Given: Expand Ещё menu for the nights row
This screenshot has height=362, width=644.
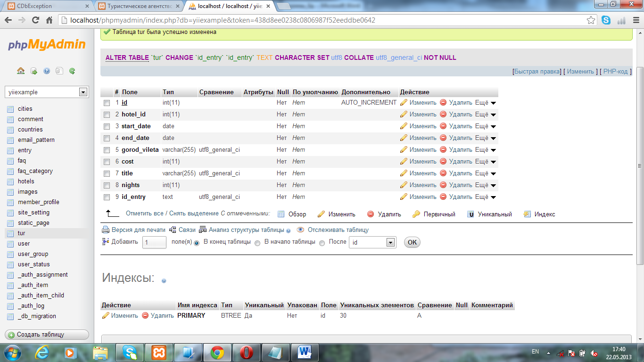Looking at the screenshot, I should 486,185.
